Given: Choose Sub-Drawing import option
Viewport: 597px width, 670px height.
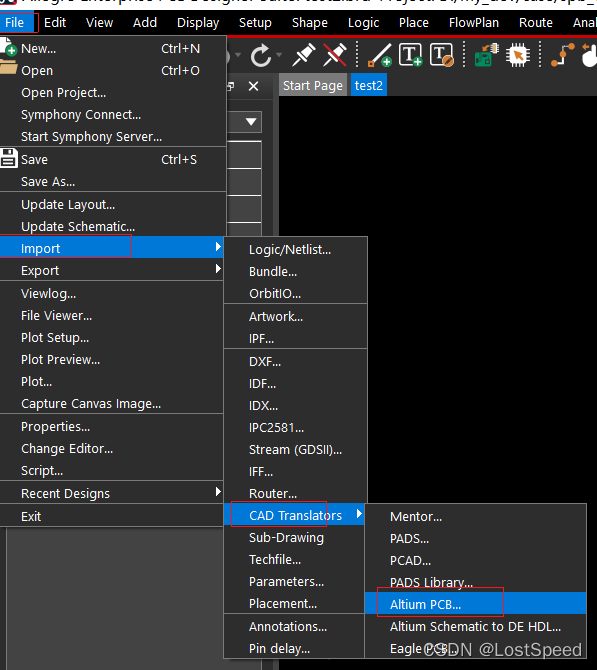Looking at the screenshot, I should 294,538.
